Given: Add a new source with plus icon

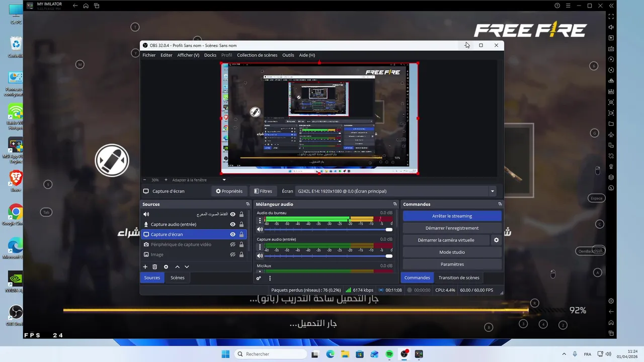Looking at the screenshot, I should (145, 267).
